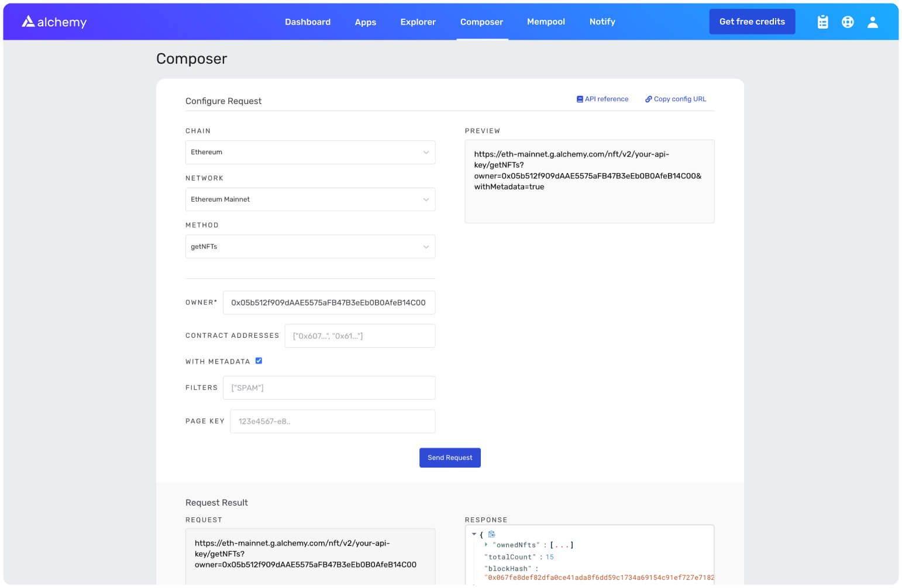Image resolution: width=902 pixels, height=588 pixels.
Task: Focus the Contract Addresses input field
Action: click(x=360, y=336)
